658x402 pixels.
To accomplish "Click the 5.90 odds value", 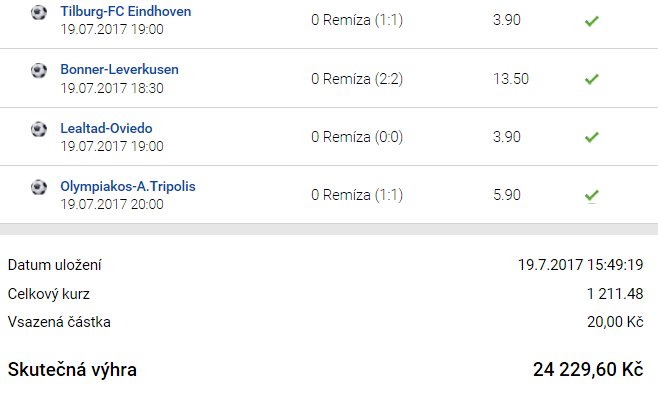I will (x=507, y=195).
